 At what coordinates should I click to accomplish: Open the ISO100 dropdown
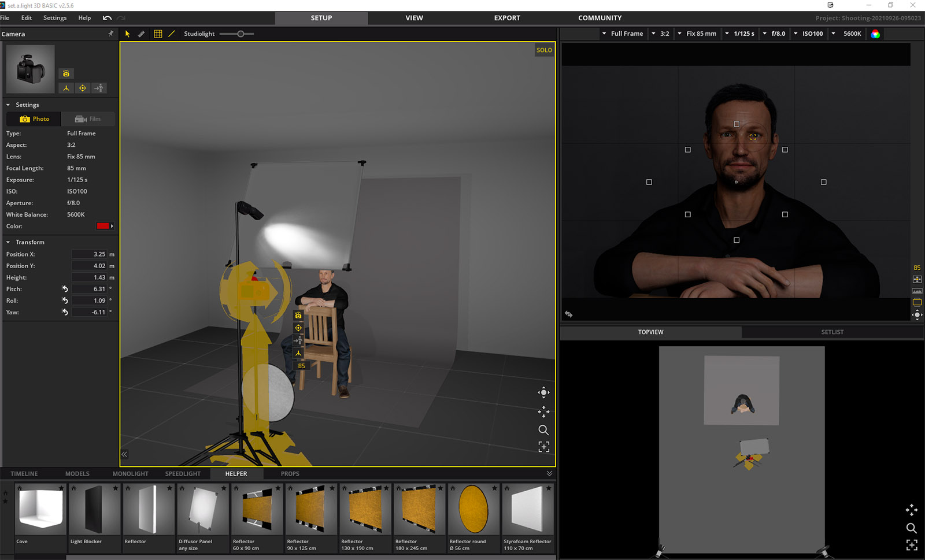[808, 34]
